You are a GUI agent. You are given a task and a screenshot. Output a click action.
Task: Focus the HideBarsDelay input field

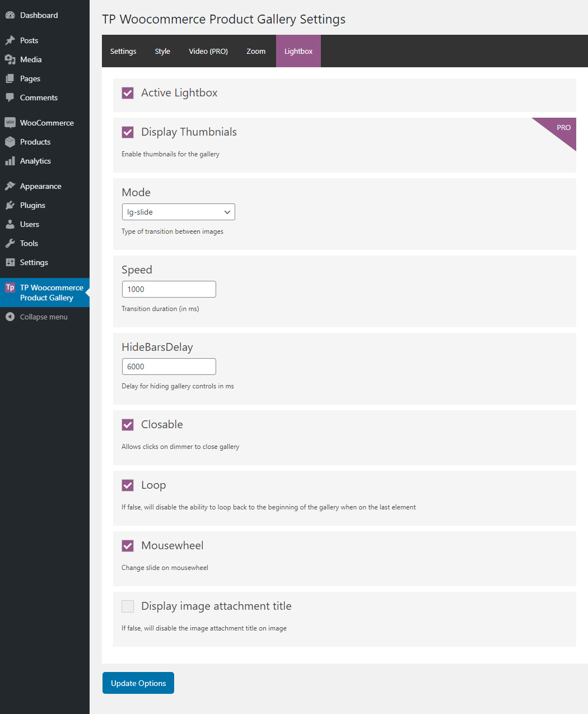(169, 367)
